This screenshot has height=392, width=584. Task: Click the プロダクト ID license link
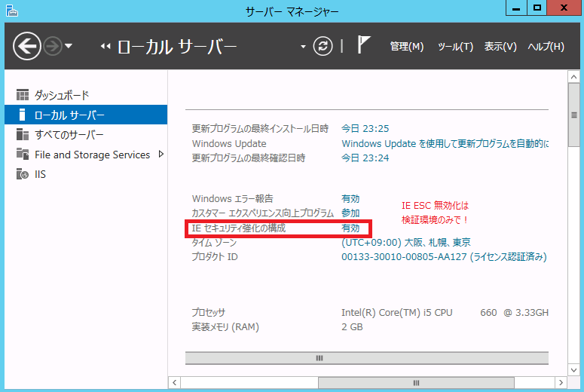444,257
